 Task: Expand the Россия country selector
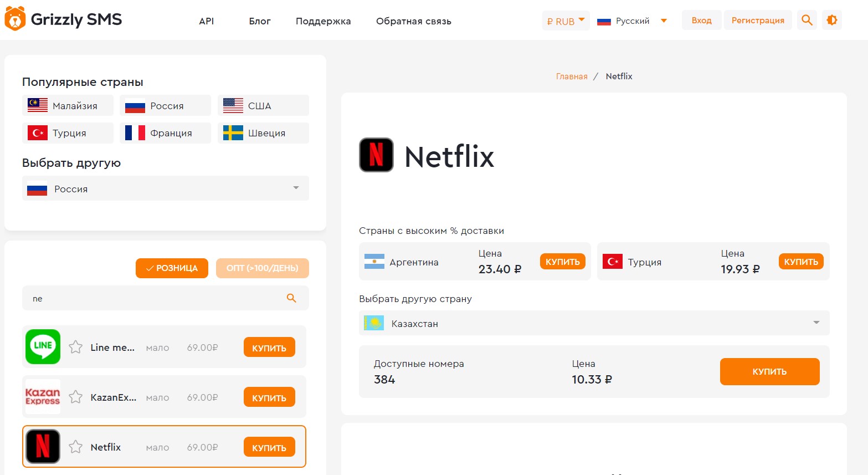(166, 188)
